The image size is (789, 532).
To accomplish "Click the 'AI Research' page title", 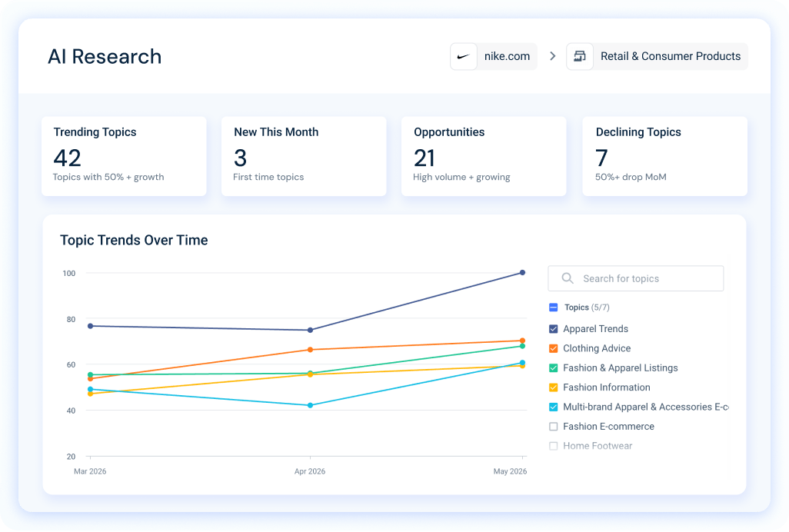I will pos(105,56).
